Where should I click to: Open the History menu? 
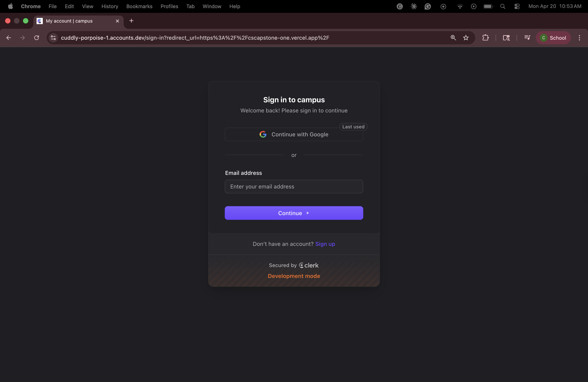(110, 6)
